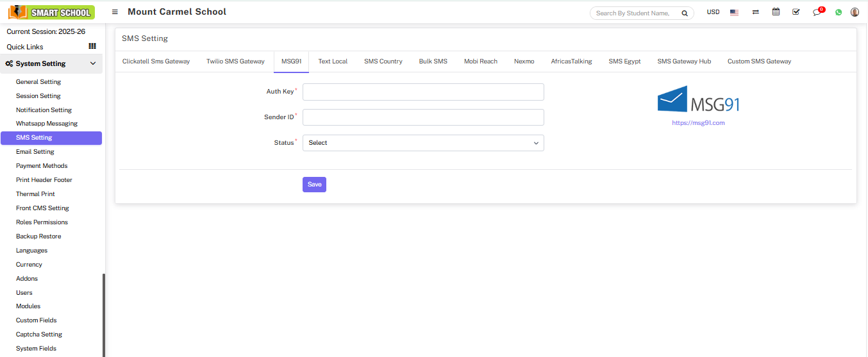Click the search magnifier icon
The height and width of the screenshot is (357, 868).
pos(685,13)
